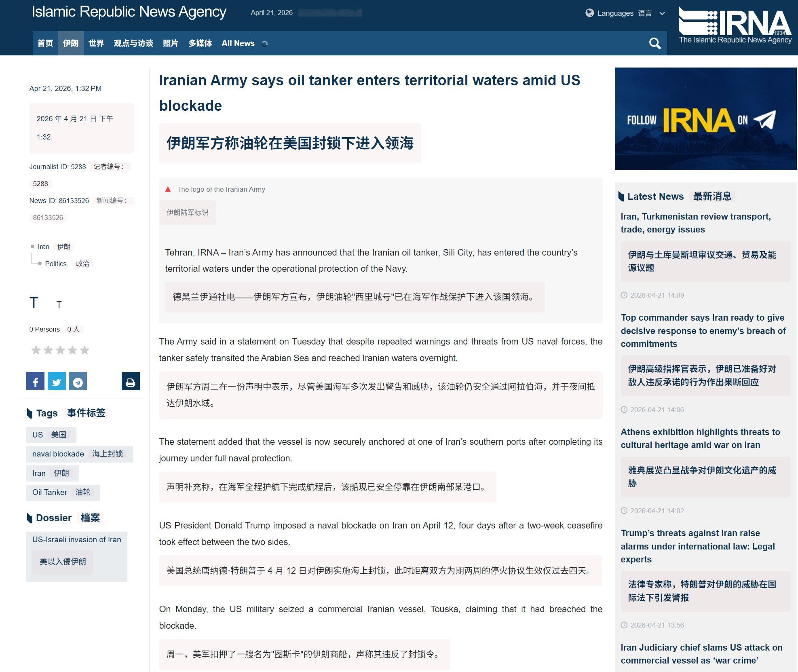Share the article via Telegram
The image size is (798, 672).
tap(78, 380)
